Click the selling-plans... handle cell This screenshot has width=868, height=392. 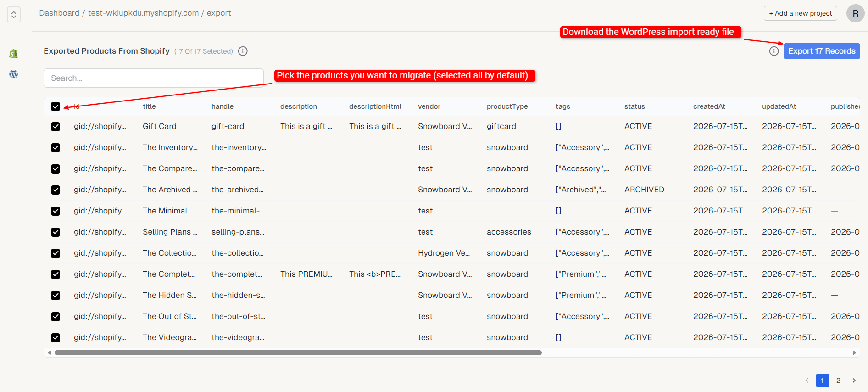[238, 232]
